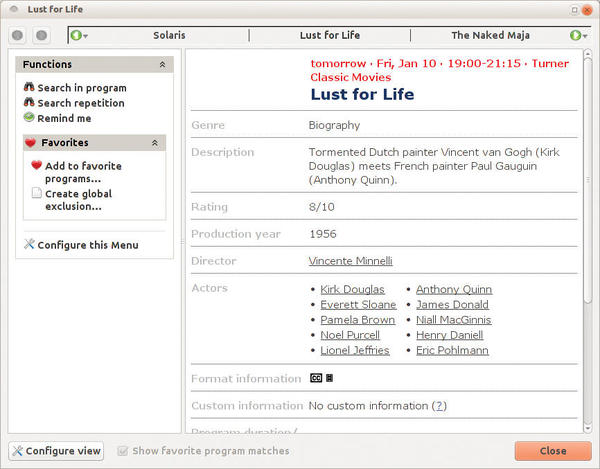Click the document icon for Create global exclusion
600x469 pixels.
(x=37, y=193)
